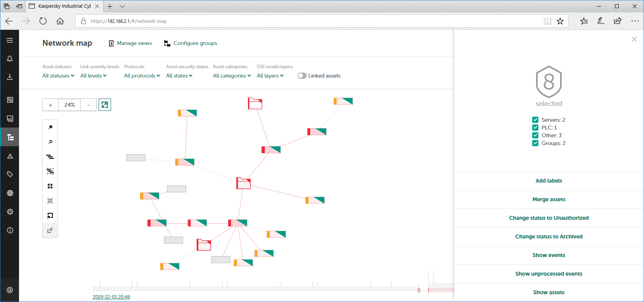
Task: Open the notifications bell in sidebar
Action: coord(10,59)
